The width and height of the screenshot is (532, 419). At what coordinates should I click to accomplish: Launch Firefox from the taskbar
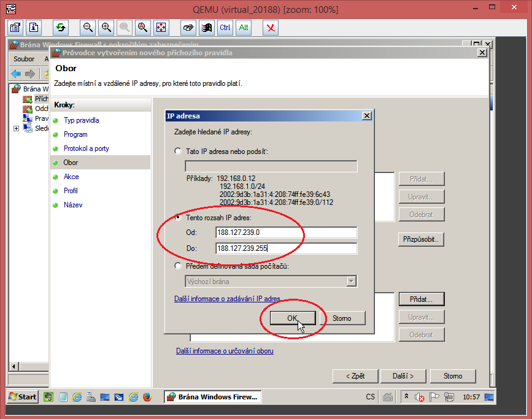point(147,396)
